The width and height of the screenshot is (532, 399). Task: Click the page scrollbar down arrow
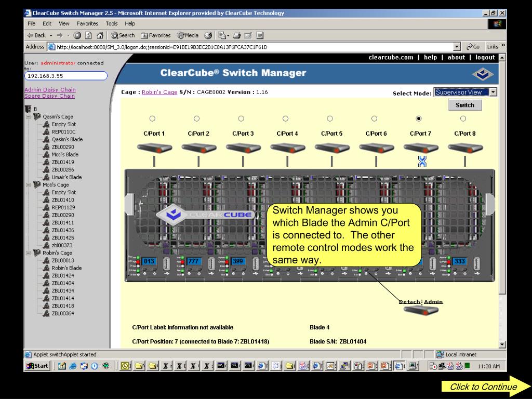click(502, 344)
